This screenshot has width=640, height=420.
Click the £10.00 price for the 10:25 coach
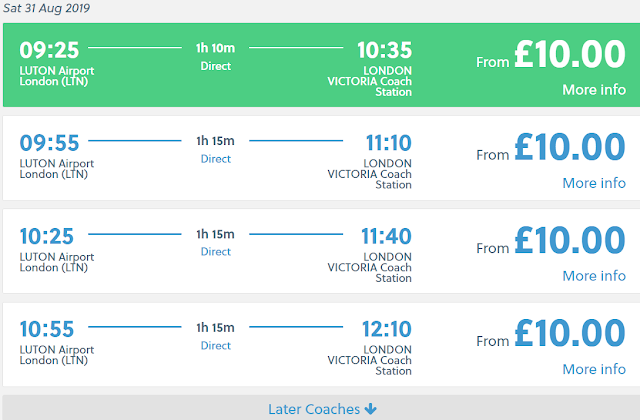570,242
